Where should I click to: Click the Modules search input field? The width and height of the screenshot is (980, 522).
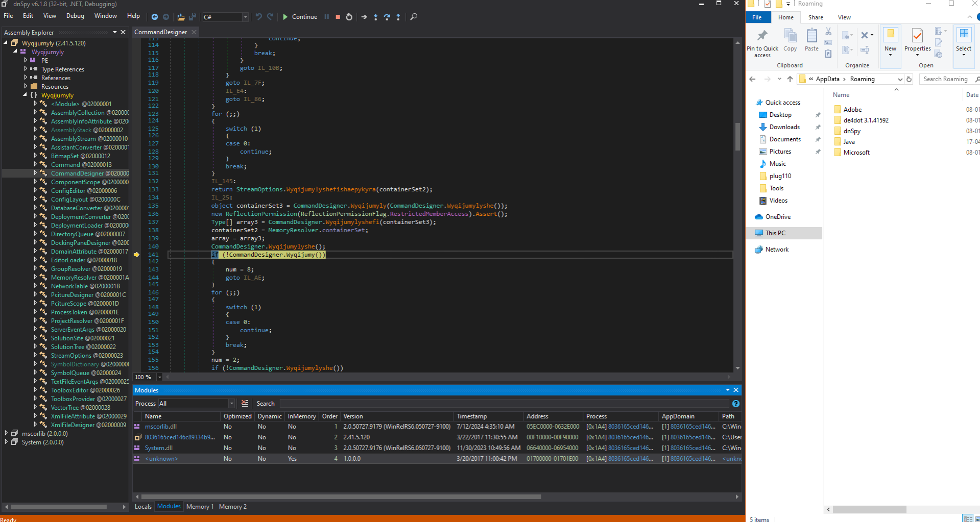tap(503, 404)
